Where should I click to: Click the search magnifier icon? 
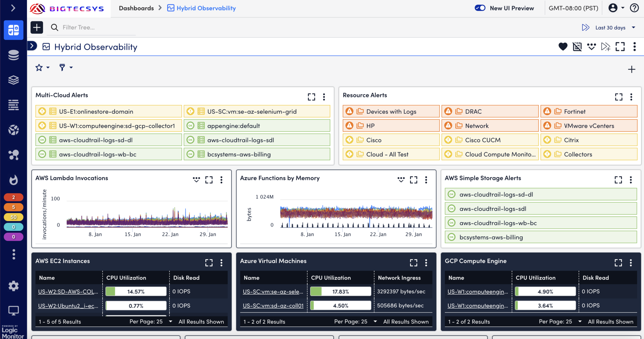pos(54,27)
